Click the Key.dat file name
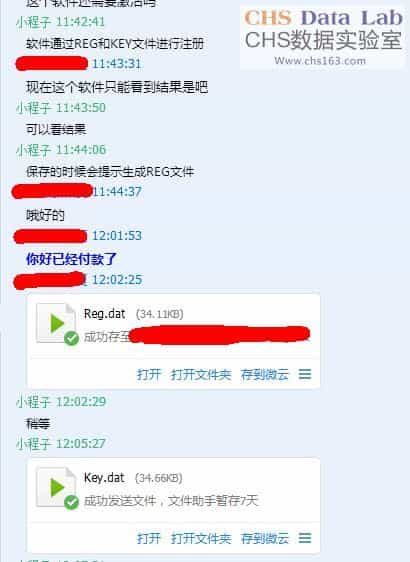 point(104,478)
